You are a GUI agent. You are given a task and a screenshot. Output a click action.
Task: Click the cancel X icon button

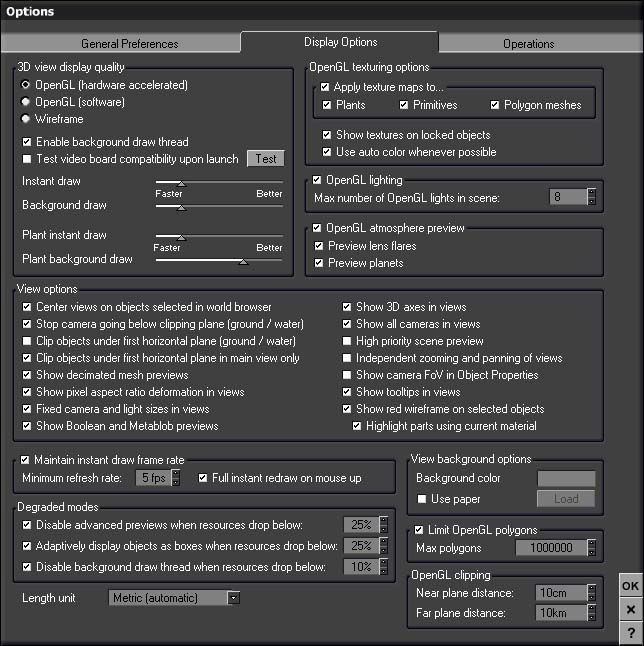tap(630, 610)
